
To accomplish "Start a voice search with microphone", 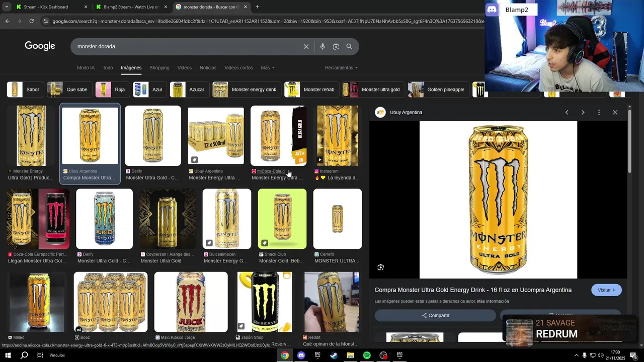I will click(x=323, y=46).
